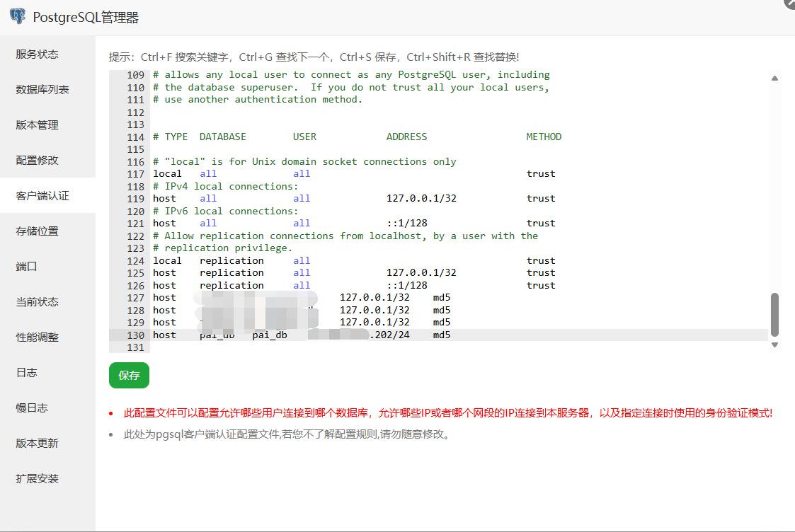Screen dimensions: 795x532
Task: Click line number 130 in gutter
Action: tap(135, 335)
